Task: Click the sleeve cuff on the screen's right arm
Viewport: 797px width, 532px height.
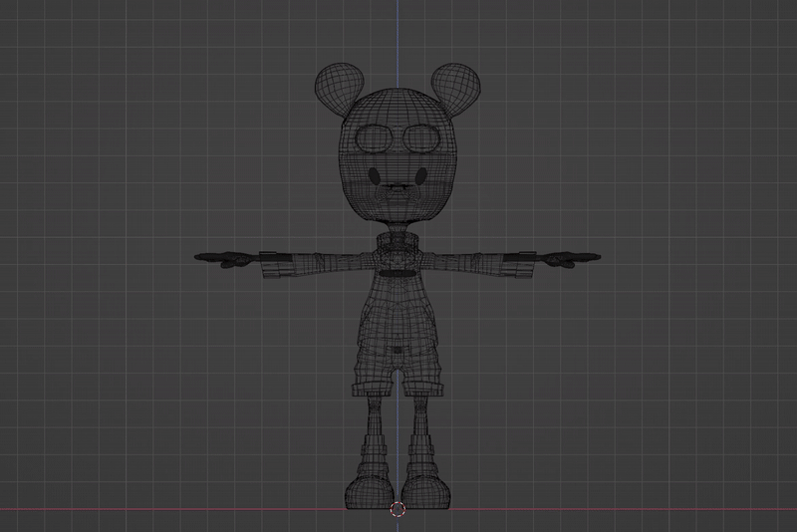Action: click(x=520, y=264)
